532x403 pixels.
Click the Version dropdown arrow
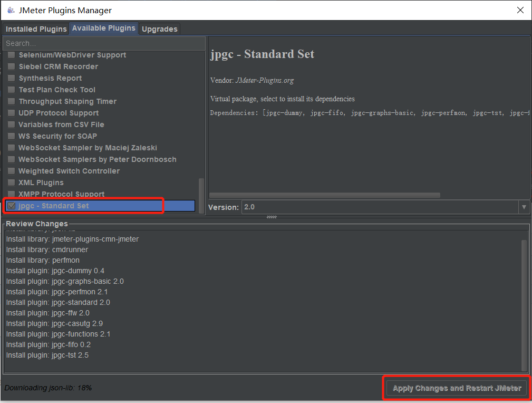524,207
